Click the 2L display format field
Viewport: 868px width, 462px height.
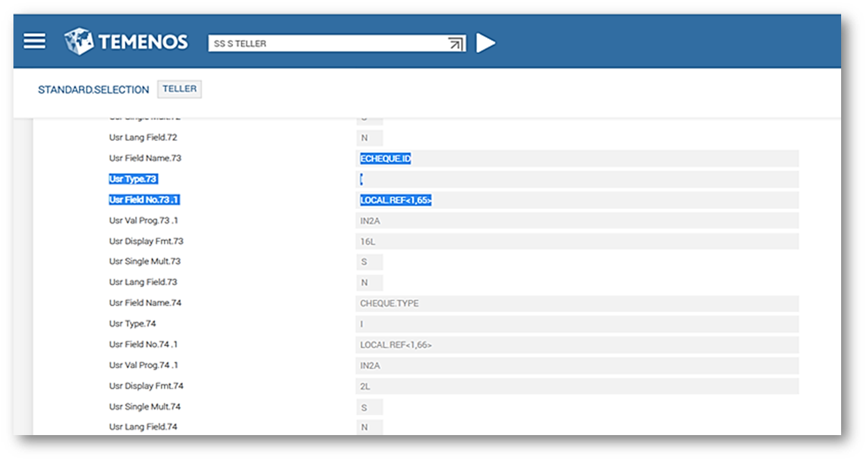[576, 386]
